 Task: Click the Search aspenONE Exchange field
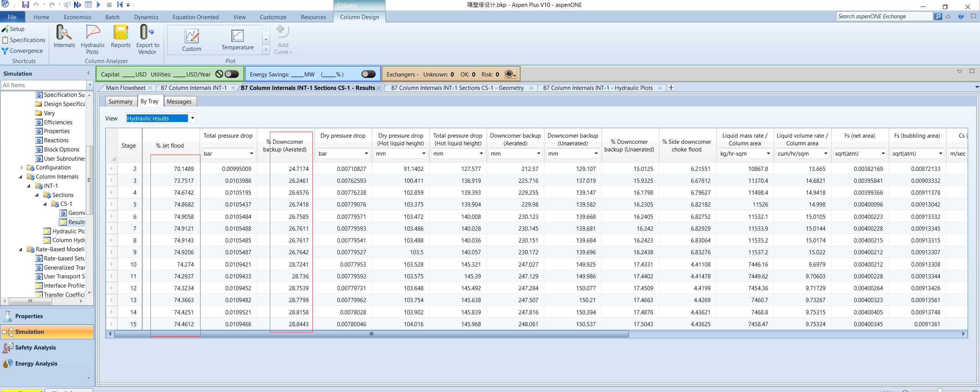(884, 16)
